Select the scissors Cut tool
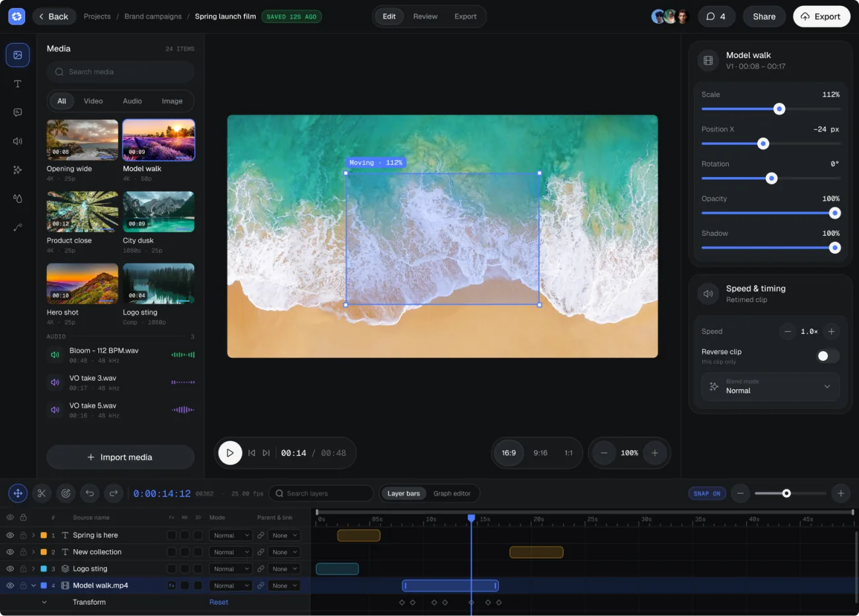 click(x=42, y=493)
